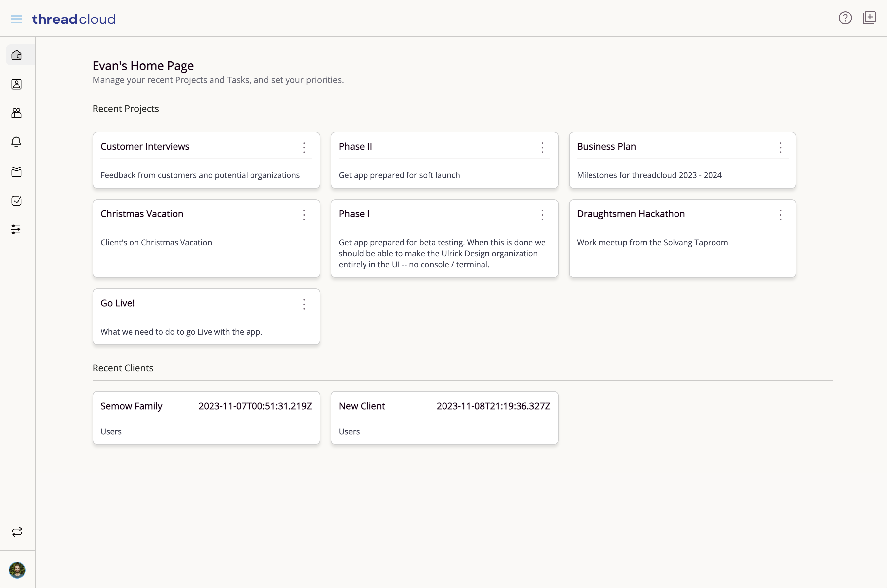Viewport: 887px width, 588px height.
Task: Open the projects box icon in sidebar
Action: click(x=17, y=172)
